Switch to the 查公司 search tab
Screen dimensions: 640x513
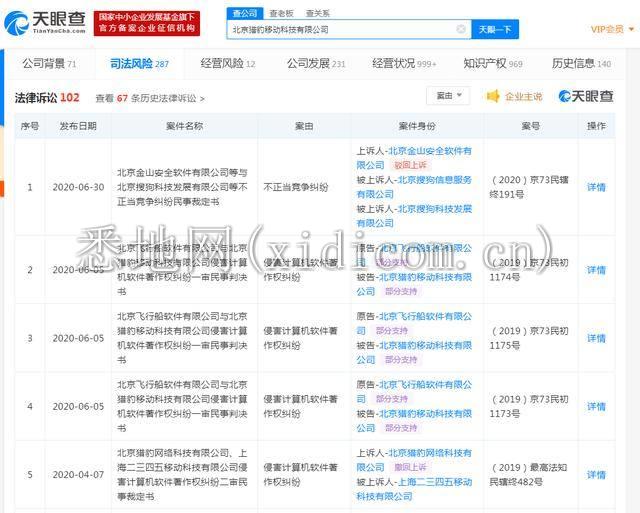point(245,13)
